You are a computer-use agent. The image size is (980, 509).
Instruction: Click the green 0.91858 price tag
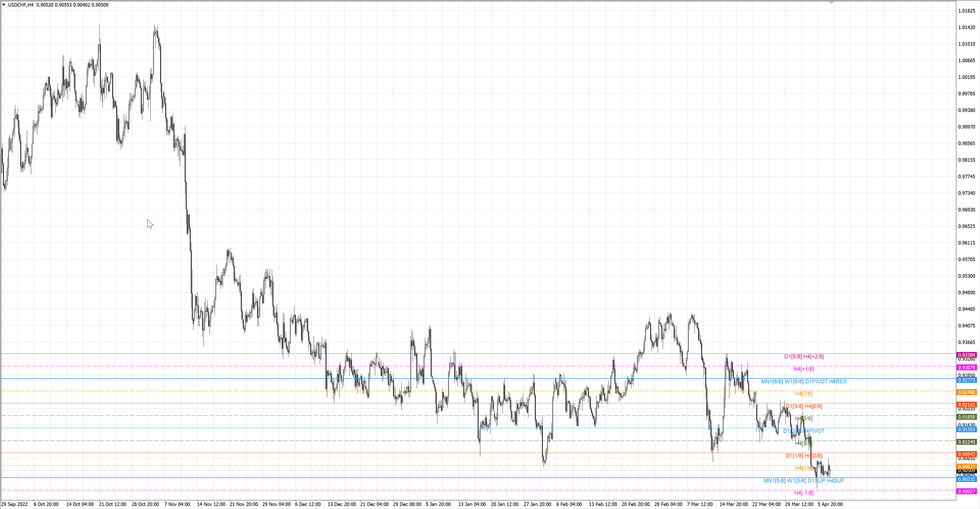click(966, 417)
